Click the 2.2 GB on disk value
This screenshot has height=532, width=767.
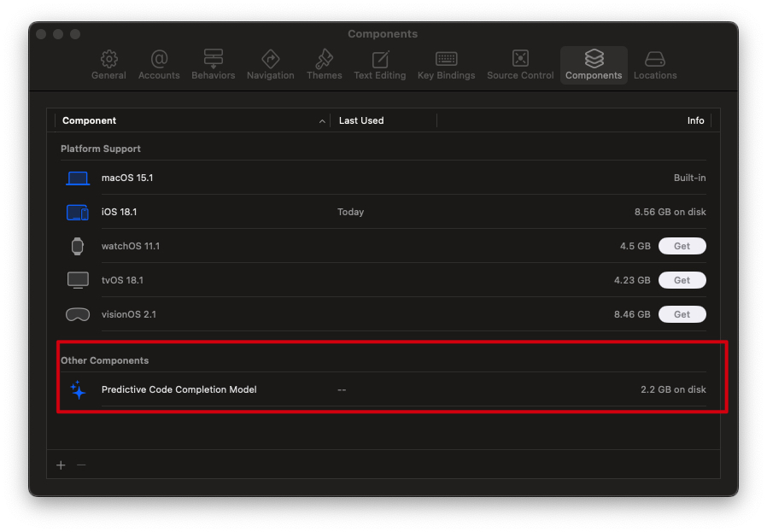click(673, 389)
